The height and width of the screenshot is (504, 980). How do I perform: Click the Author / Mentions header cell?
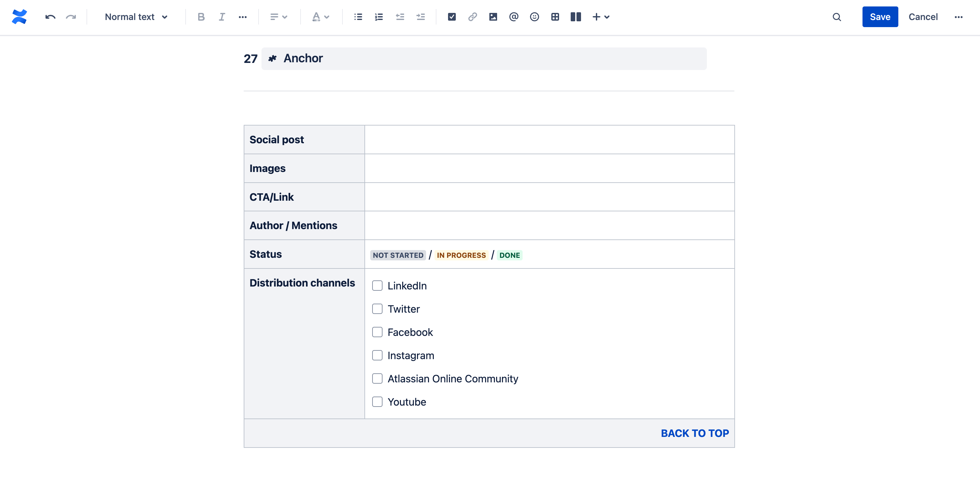[x=304, y=226]
